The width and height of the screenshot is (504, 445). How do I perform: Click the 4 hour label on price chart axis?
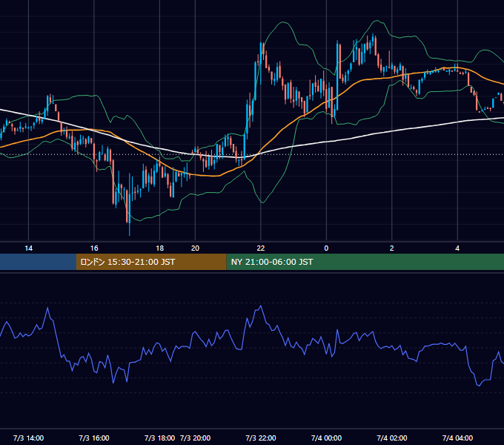coord(457,248)
